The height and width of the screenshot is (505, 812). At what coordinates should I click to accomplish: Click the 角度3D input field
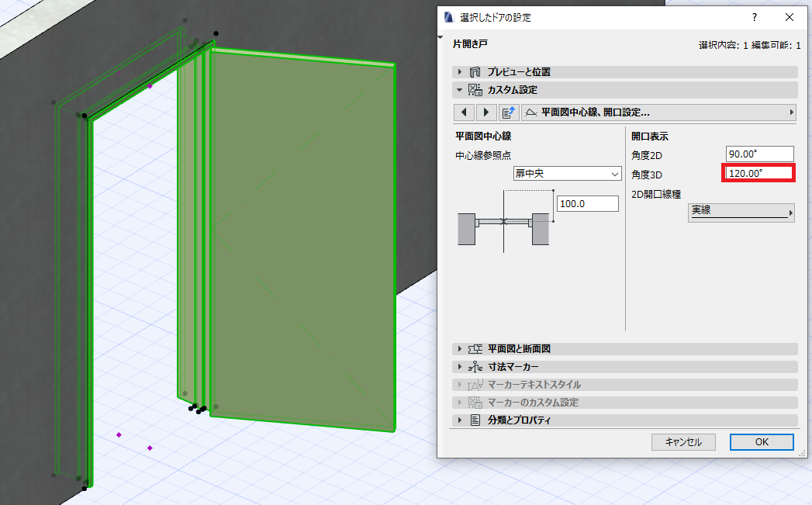coord(758,173)
